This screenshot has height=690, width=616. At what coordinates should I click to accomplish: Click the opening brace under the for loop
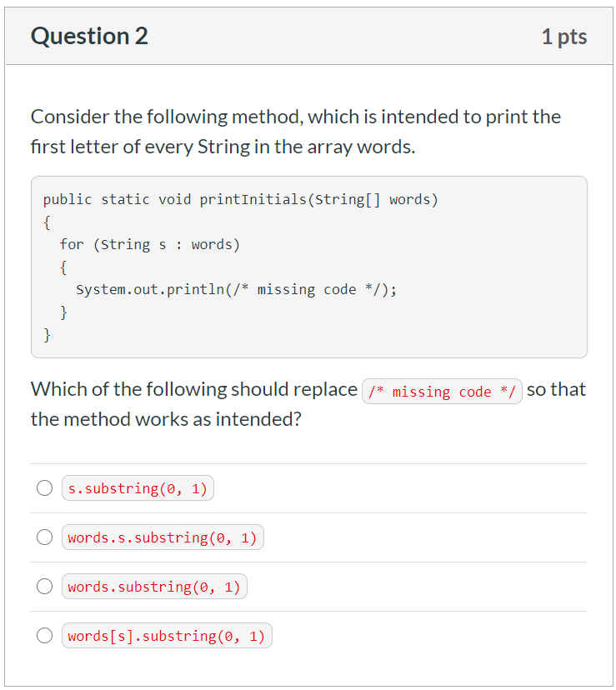63,267
